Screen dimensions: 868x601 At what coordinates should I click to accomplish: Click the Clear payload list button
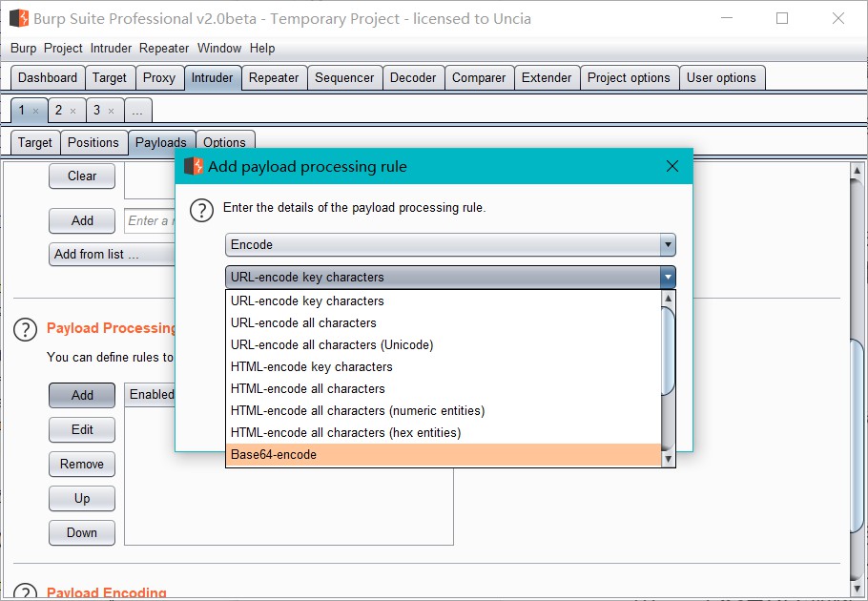pyautogui.click(x=82, y=176)
